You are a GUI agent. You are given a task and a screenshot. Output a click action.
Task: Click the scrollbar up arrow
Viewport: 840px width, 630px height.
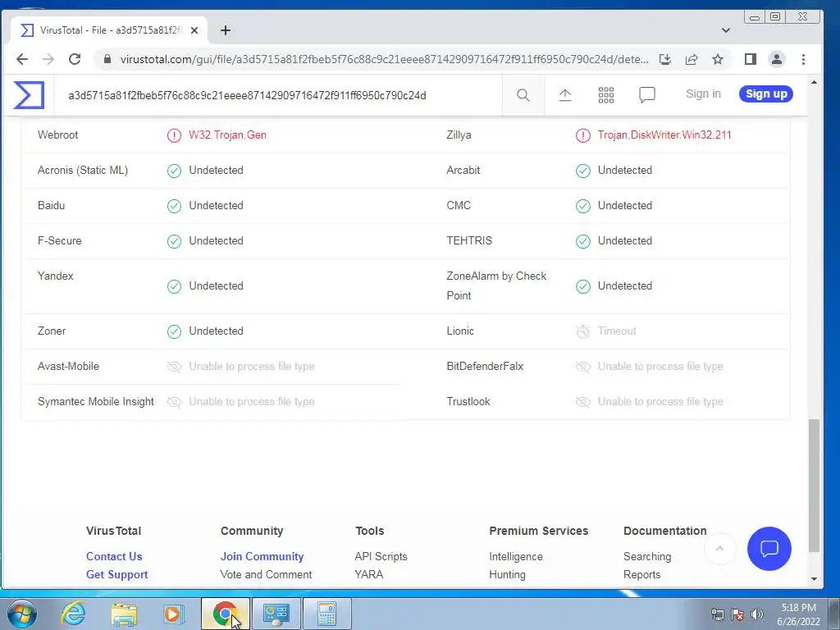814,83
